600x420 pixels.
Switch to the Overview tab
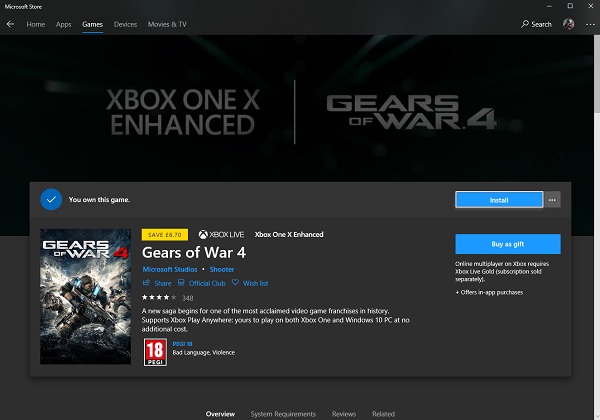coord(220,414)
